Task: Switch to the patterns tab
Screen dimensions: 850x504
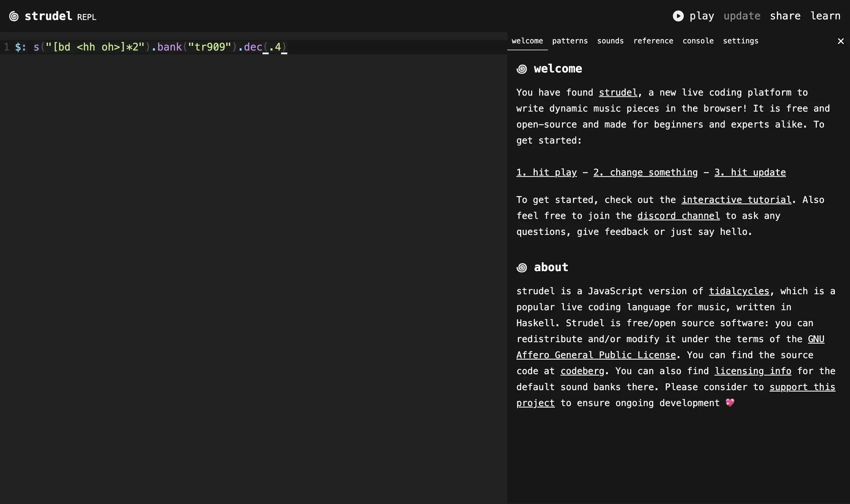Action: [x=569, y=41]
